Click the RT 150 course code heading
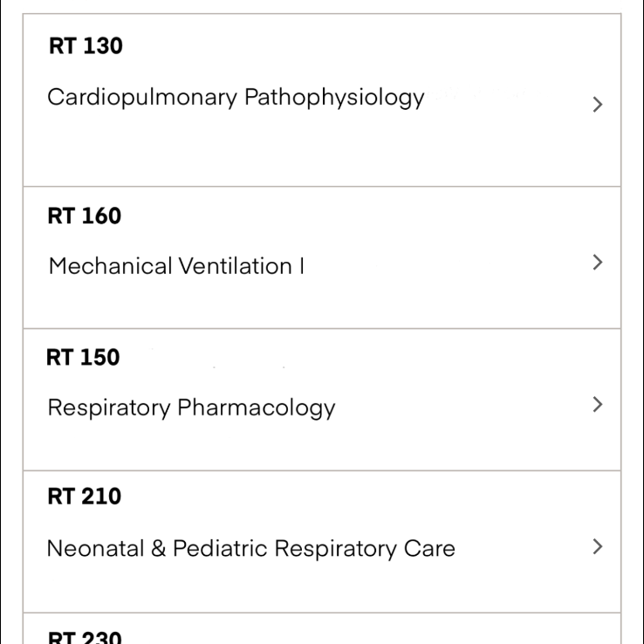 click(84, 358)
